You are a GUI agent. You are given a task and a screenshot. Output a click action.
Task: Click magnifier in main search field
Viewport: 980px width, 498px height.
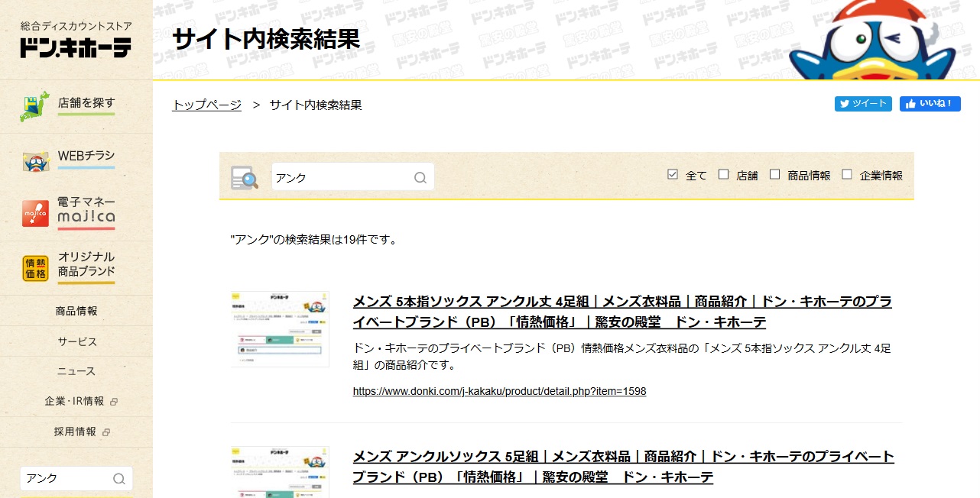[420, 177]
